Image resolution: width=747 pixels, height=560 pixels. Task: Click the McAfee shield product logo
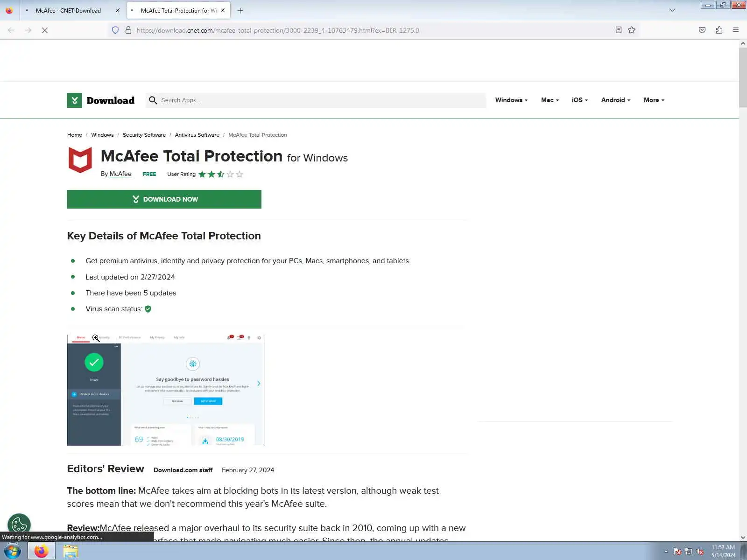[80, 160]
